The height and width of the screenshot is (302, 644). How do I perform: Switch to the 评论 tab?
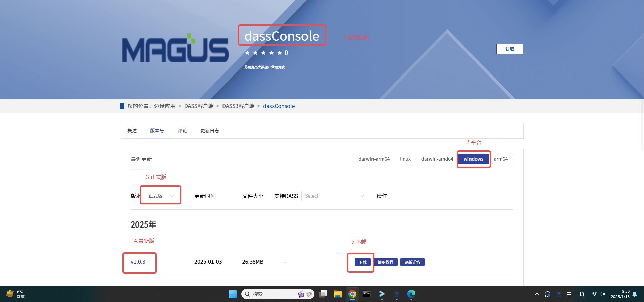click(x=182, y=131)
